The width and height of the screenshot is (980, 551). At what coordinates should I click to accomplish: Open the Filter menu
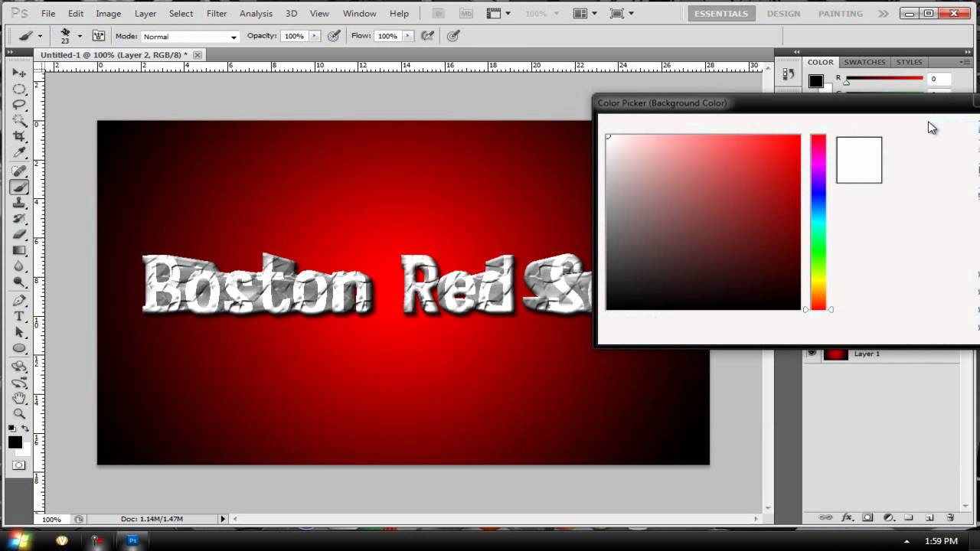point(217,14)
